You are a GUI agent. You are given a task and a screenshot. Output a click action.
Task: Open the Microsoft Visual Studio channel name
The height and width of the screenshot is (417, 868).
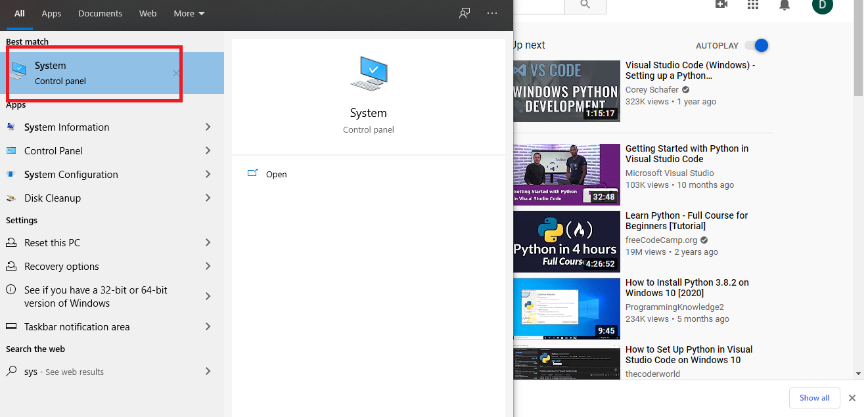click(x=670, y=173)
